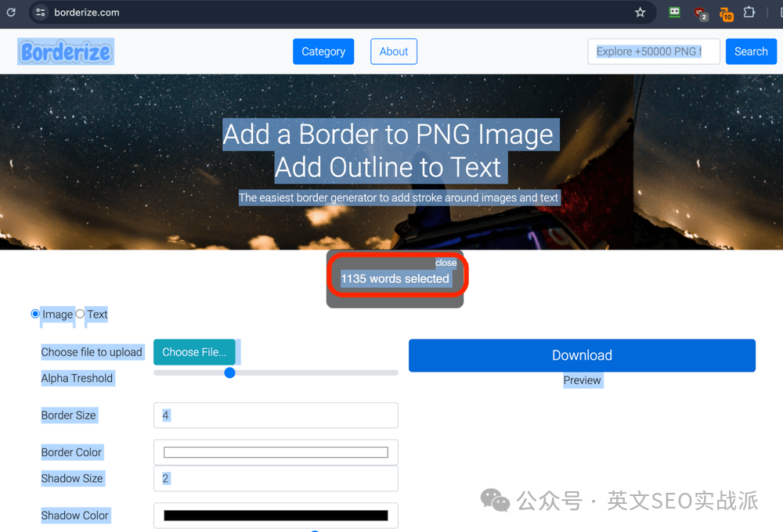
Task: Click the 'Shadow Size' label
Action: [72, 479]
